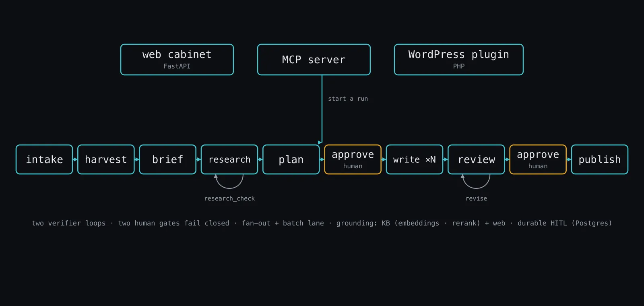The width and height of the screenshot is (644, 306).
Task: Click the "durable HITL (Postgres)" text
Action: tap(565, 223)
